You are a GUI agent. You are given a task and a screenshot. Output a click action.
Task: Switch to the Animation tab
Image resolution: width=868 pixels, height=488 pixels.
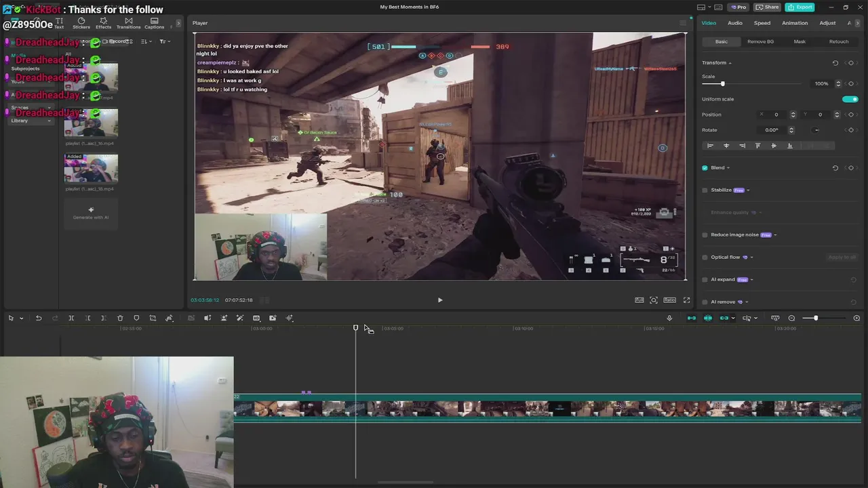click(795, 23)
